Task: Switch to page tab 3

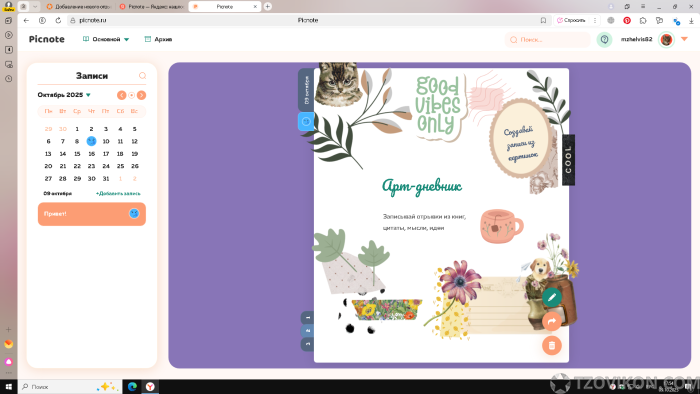Action: click(308, 344)
